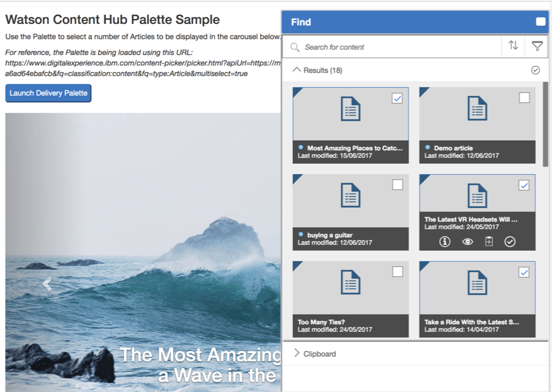Collapse the Results (18) section
Viewport: 552px width, 392px height.
[x=297, y=70]
